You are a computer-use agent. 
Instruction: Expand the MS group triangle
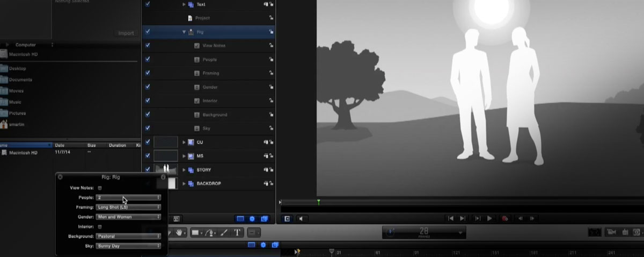point(184,156)
